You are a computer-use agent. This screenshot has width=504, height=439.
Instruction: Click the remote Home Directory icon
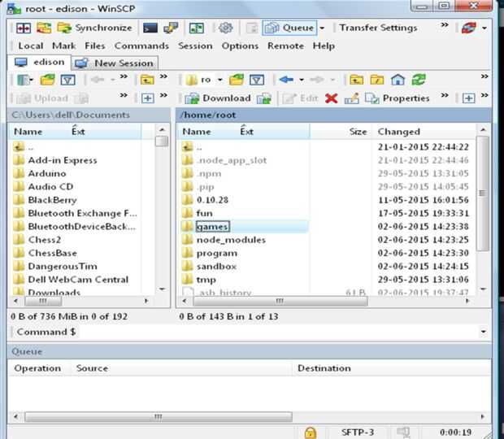pos(398,80)
